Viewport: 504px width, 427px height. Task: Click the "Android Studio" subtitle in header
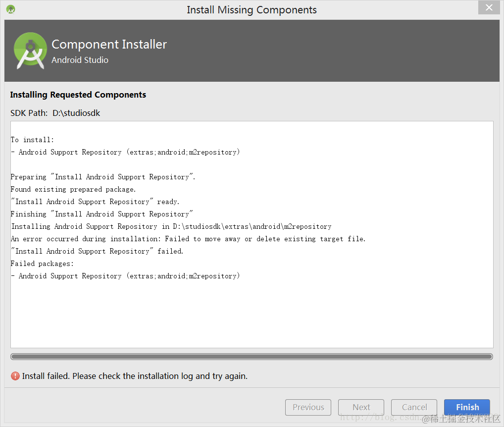[80, 60]
